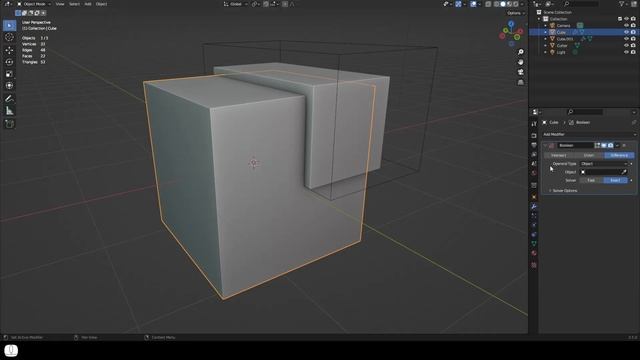Hide Cube.001 with its eye icon
640x360 pixels.
click(x=626, y=39)
